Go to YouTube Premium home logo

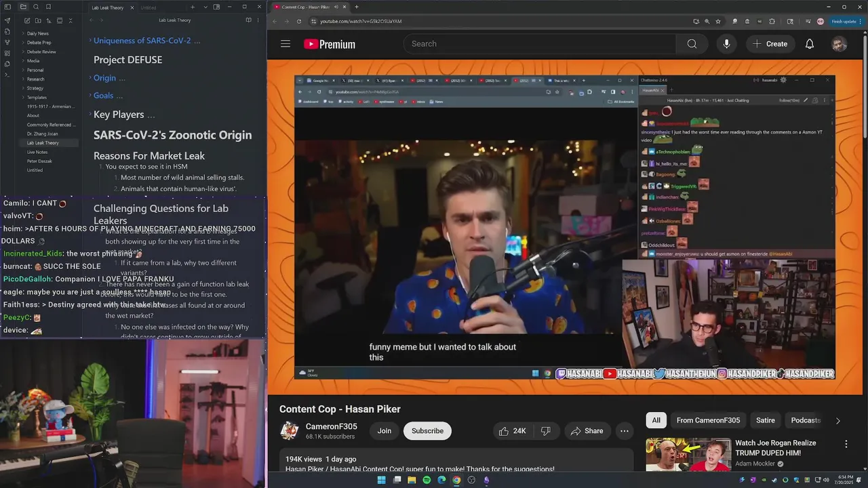point(330,44)
